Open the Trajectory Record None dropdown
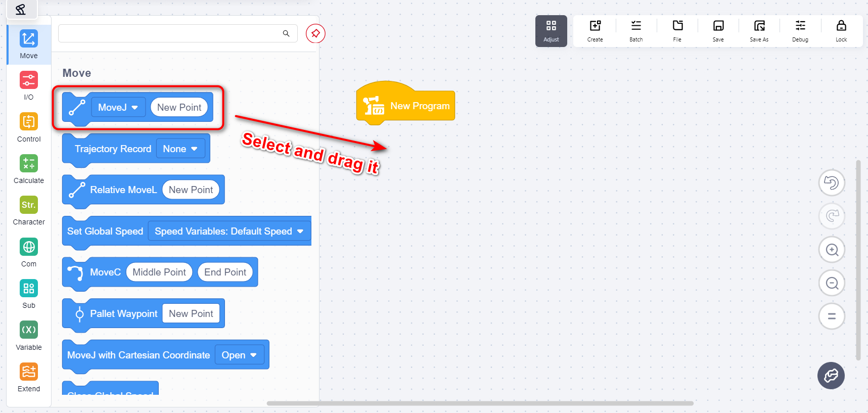 [x=180, y=149]
